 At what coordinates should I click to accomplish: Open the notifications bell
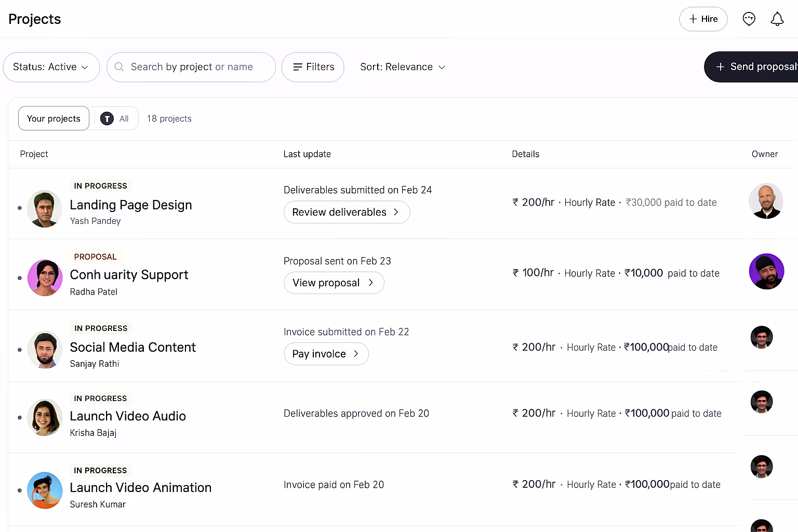pyautogui.click(x=777, y=19)
